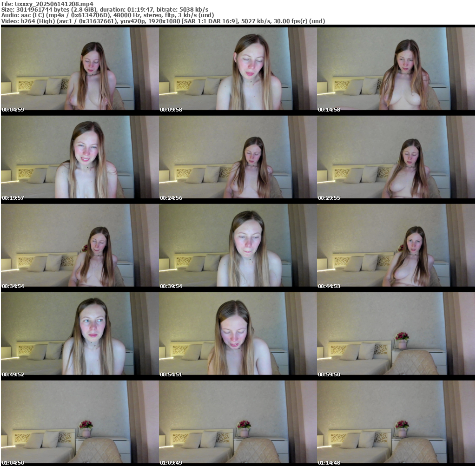Image resolution: width=476 pixels, height=466 pixels.
Task: Choose the empty-room frame stamped 01:14:48
Action: 396,422
